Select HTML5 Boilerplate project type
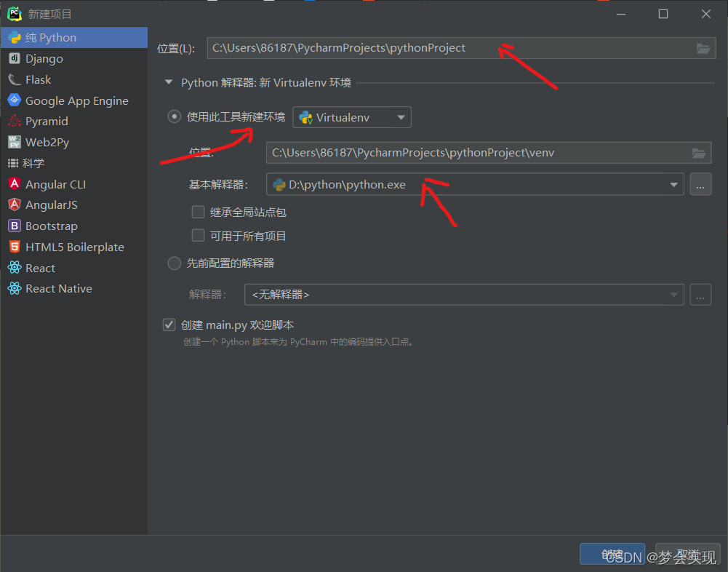This screenshot has height=572, width=728. coord(74,247)
